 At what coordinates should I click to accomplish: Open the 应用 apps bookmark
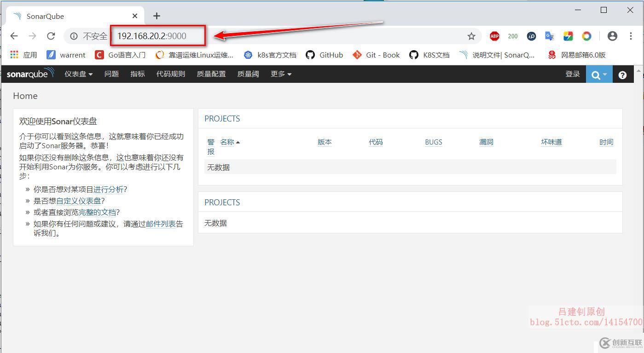click(x=23, y=55)
